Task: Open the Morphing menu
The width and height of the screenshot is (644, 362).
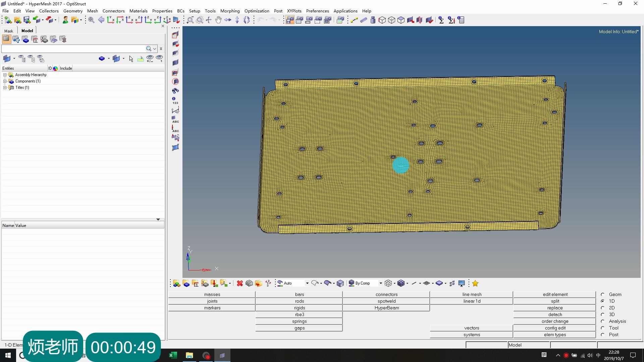Action: [x=230, y=11]
